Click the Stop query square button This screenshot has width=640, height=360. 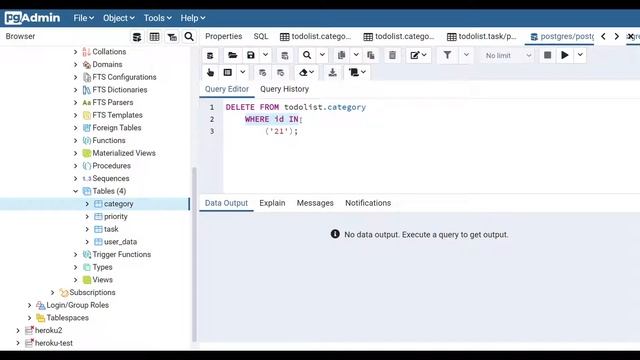[547, 55]
